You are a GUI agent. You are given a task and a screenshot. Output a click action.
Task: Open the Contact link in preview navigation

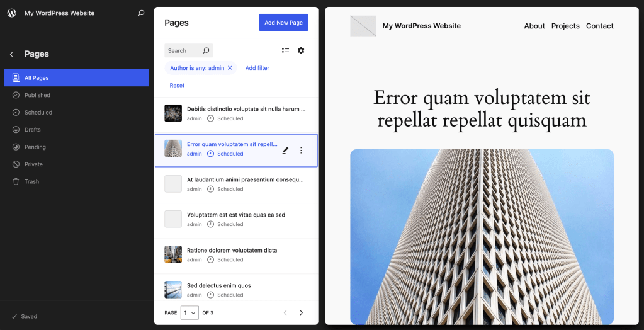coord(599,26)
